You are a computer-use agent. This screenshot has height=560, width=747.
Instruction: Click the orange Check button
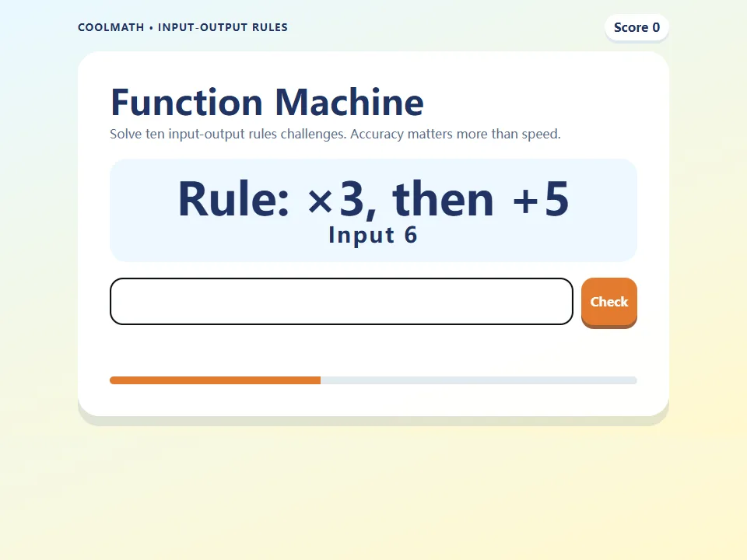(x=608, y=302)
